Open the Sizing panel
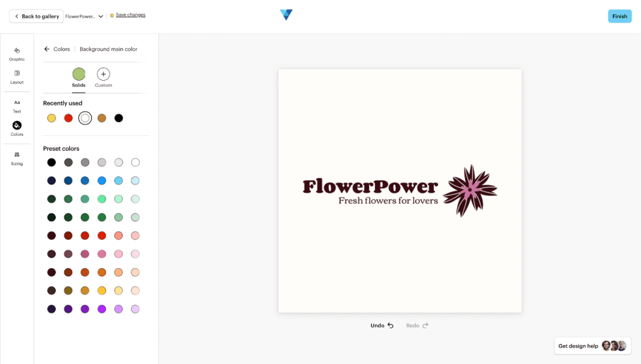Screen dimensions: 641x364 (x=17, y=159)
